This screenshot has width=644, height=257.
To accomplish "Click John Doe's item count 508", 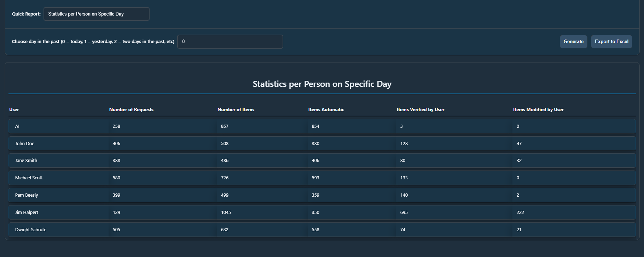I will tap(225, 143).
